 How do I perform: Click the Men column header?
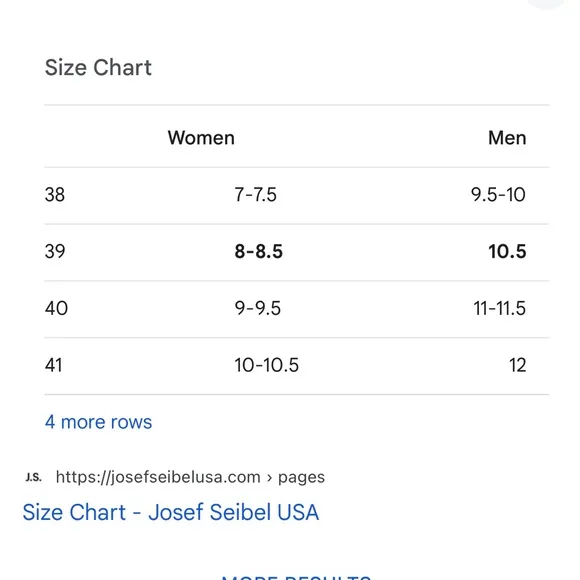click(x=507, y=138)
